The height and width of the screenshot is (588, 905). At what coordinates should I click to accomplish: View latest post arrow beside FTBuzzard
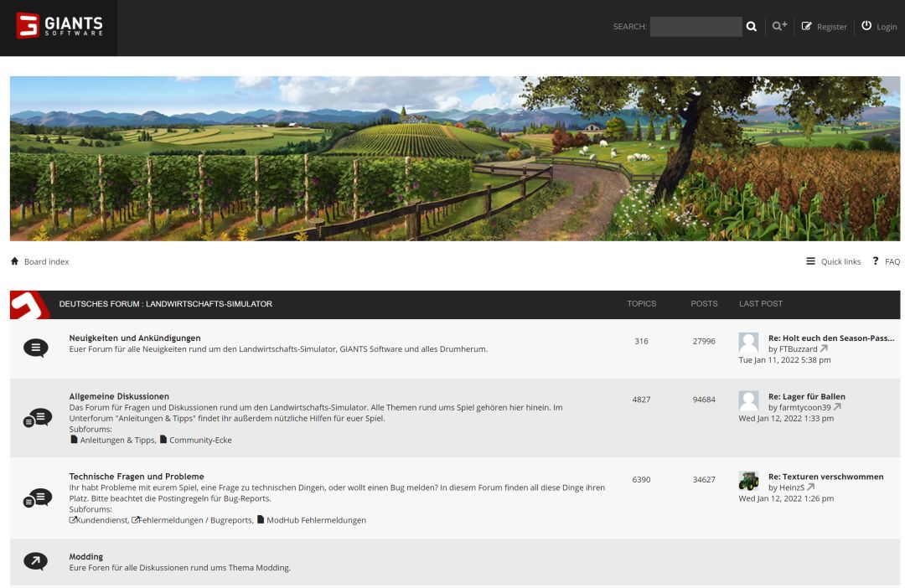point(824,349)
